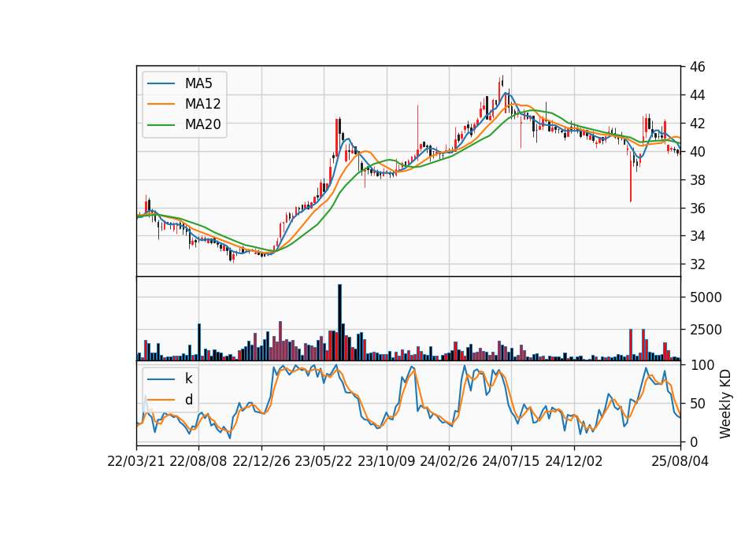
Task: Click the price axis value 38
Action: (697, 180)
